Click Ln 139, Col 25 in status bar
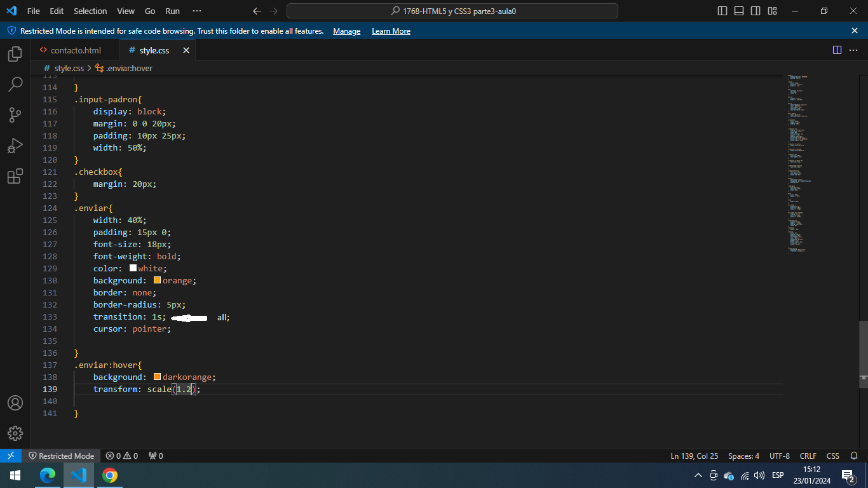The image size is (868, 488). (x=694, y=456)
